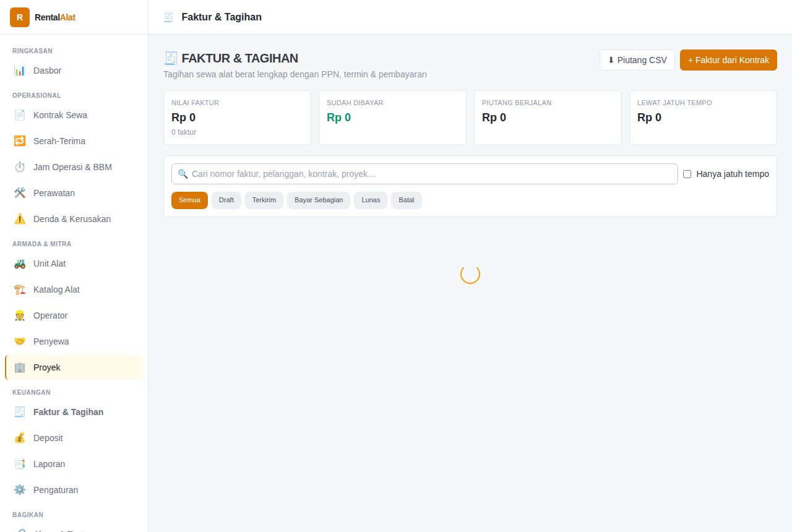Image resolution: width=792 pixels, height=532 pixels.
Task: Enable the Hanya jatuh tempo checkbox
Action: [x=687, y=174]
